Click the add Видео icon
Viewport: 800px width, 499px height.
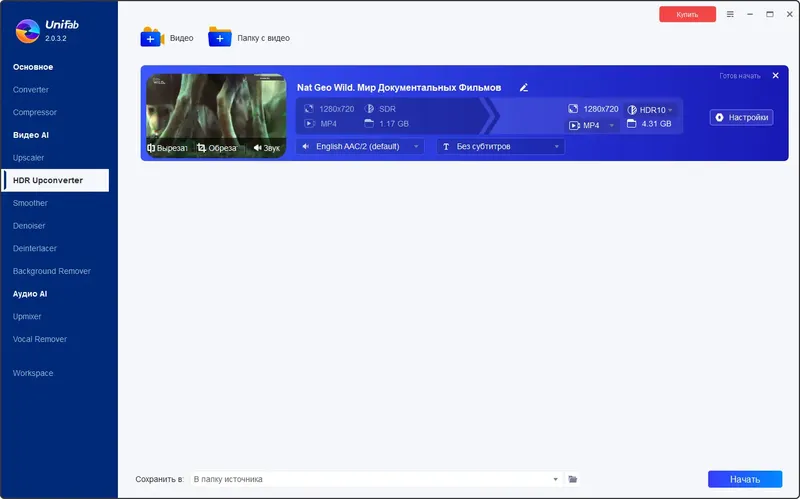pyautogui.click(x=152, y=37)
